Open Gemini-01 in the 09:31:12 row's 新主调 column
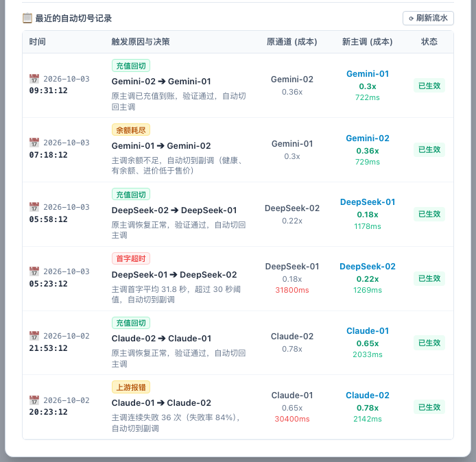This screenshot has width=476, height=462. (368, 74)
